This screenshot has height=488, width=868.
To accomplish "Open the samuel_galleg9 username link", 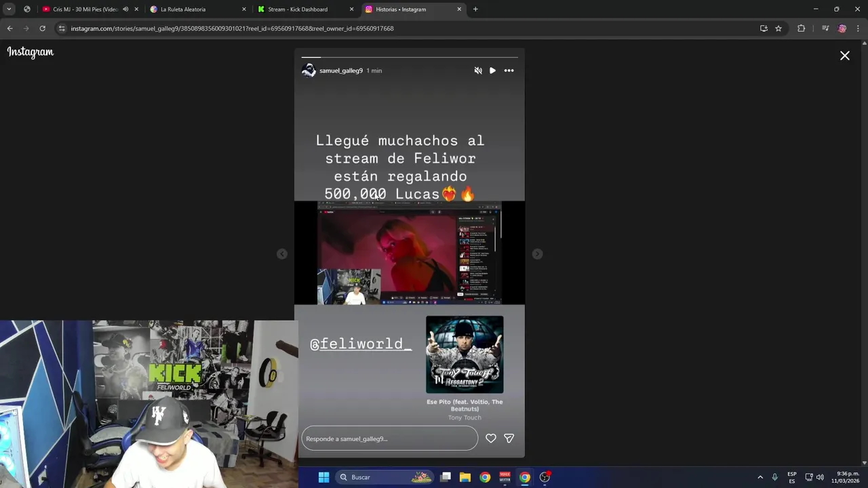I will pyautogui.click(x=341, y=70).
